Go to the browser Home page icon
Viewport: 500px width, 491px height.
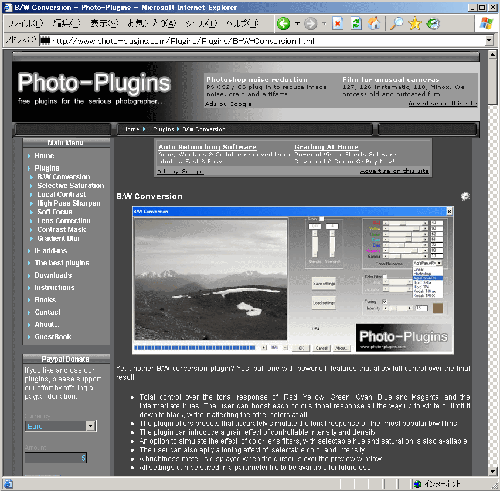(x=374, y=24)
